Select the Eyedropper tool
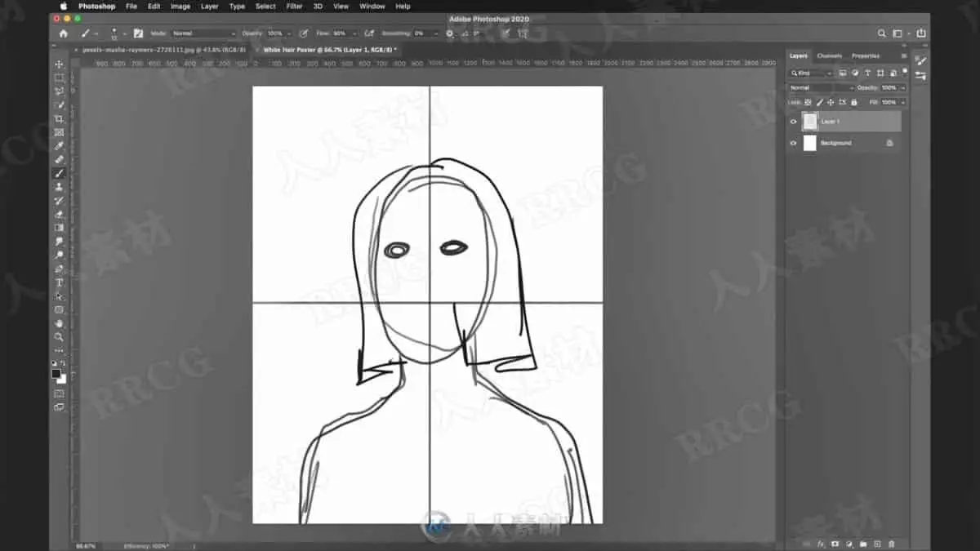This screenshot has width=980, height=551. (59, 146)
